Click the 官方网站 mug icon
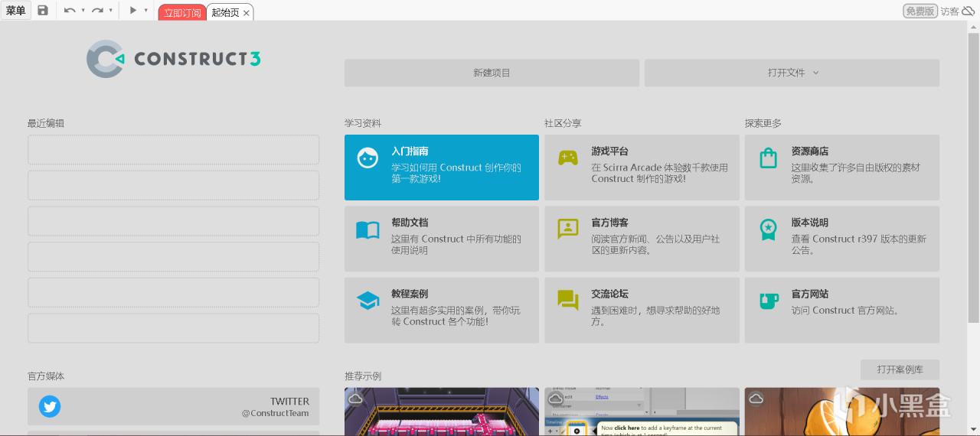 [x=769, y=301]
